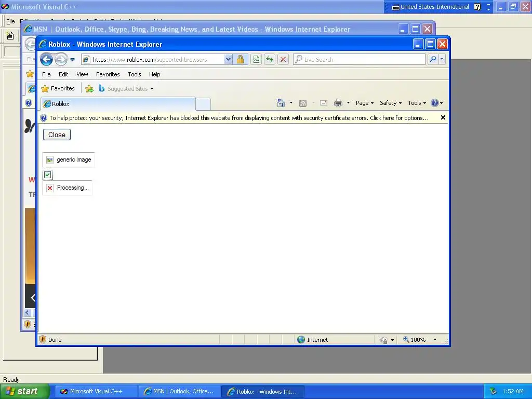Open the zoom level dropdown arrow
Viewport: 532px width, 399px height.
[435, 340]
